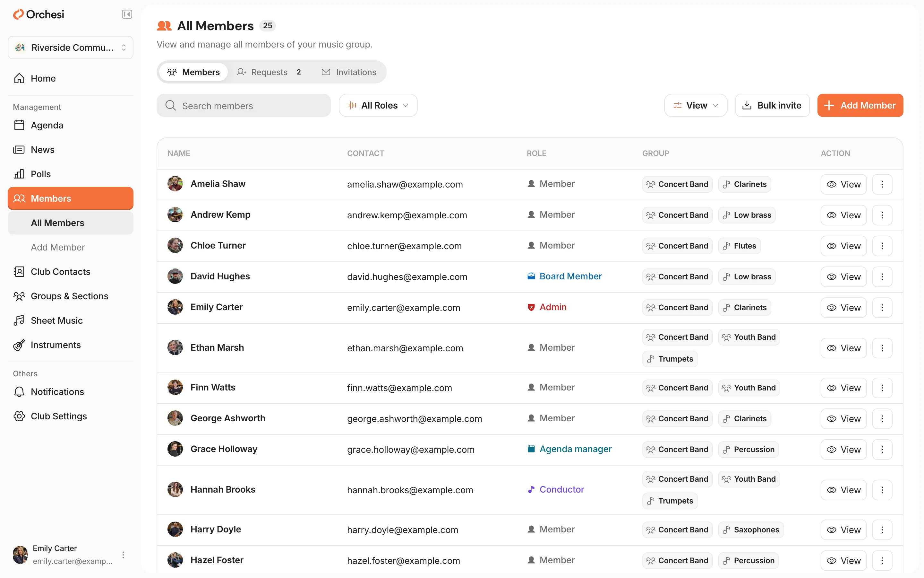Image resolution: width=924 pixels, height=578 pixels.
Task: View Harry Doyle's profile
Action: coord(843,530)
